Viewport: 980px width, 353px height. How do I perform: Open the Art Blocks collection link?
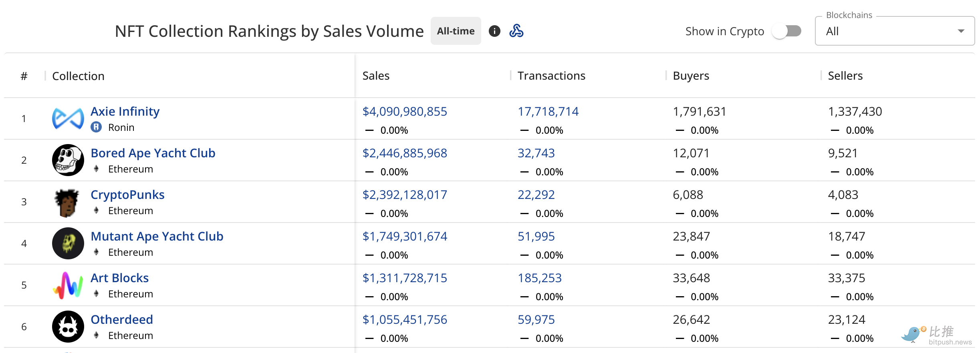120,278
